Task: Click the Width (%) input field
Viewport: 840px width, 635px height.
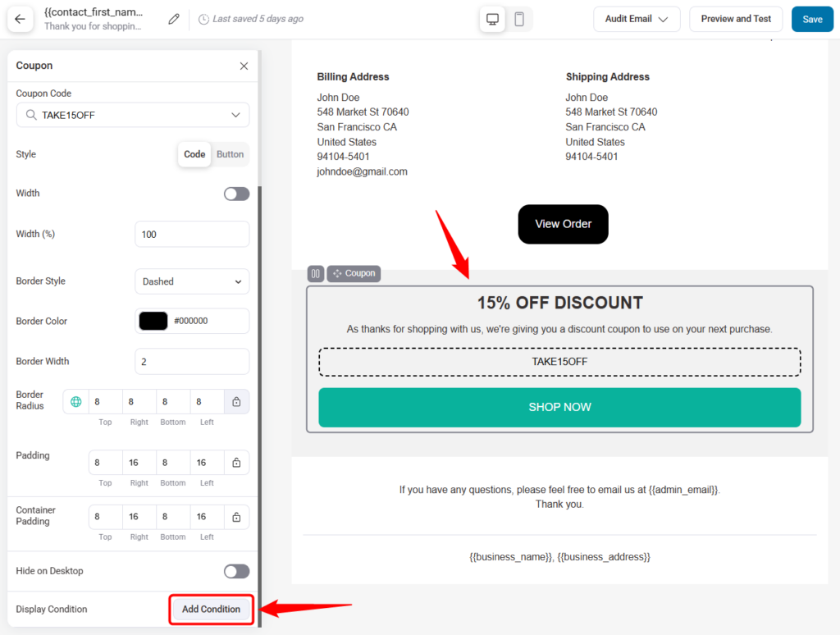Action: click(191, 234)
